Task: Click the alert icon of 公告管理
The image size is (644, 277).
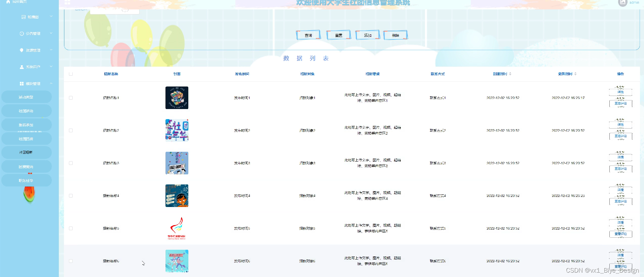Action: tap(22, 34)
